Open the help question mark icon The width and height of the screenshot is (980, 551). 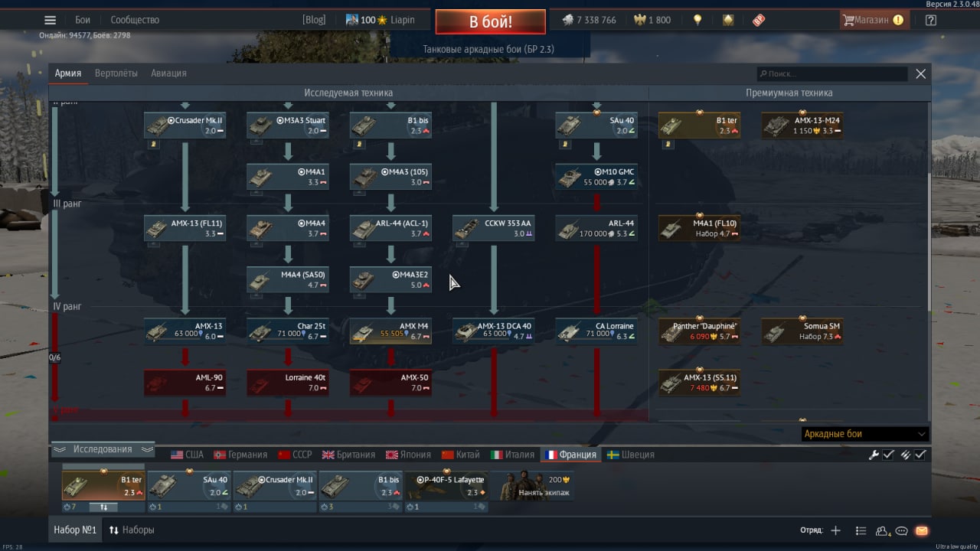[930, 21]
